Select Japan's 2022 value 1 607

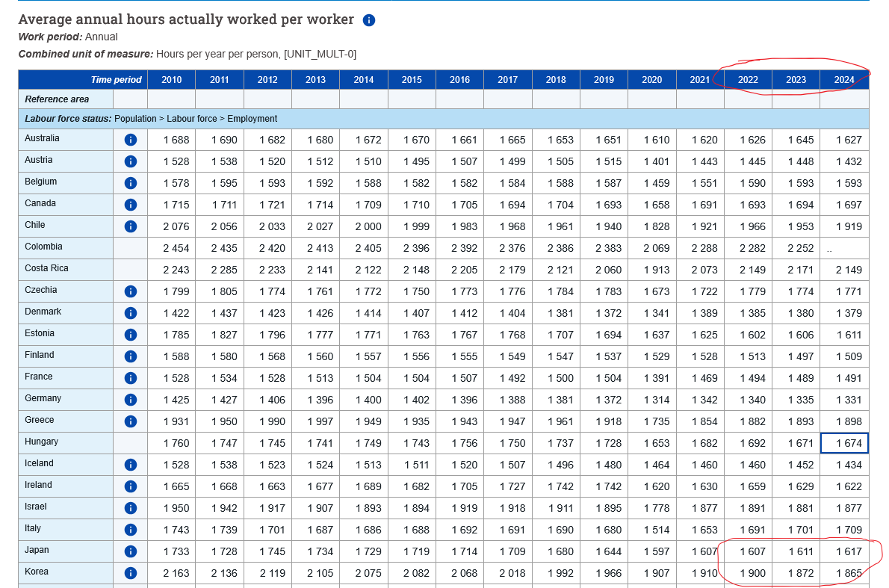748,551
